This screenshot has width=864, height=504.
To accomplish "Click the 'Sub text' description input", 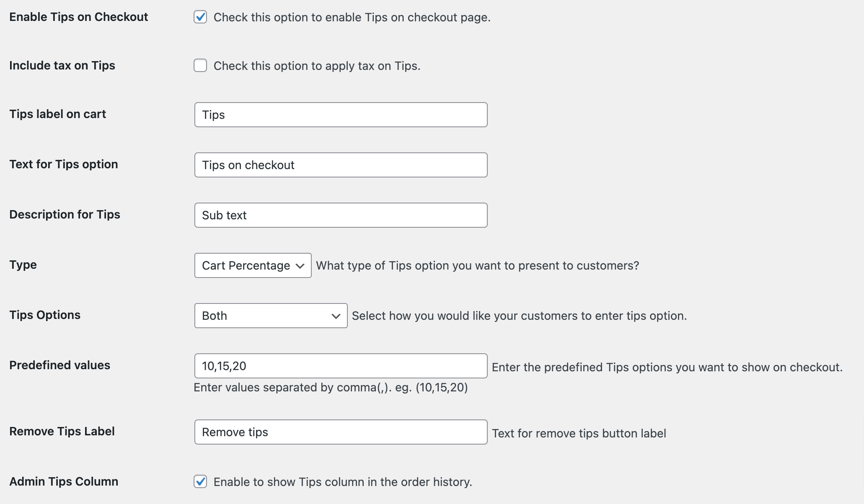I will [341, 215].
